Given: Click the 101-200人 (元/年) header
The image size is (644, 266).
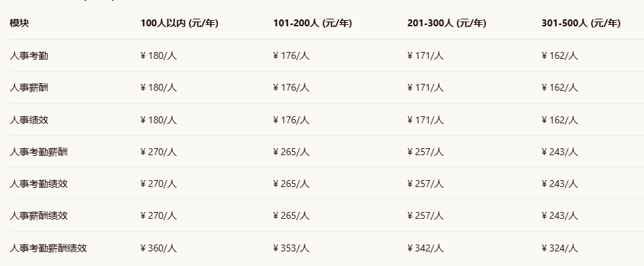Looking at the screenshot, I should coord(312,24).
